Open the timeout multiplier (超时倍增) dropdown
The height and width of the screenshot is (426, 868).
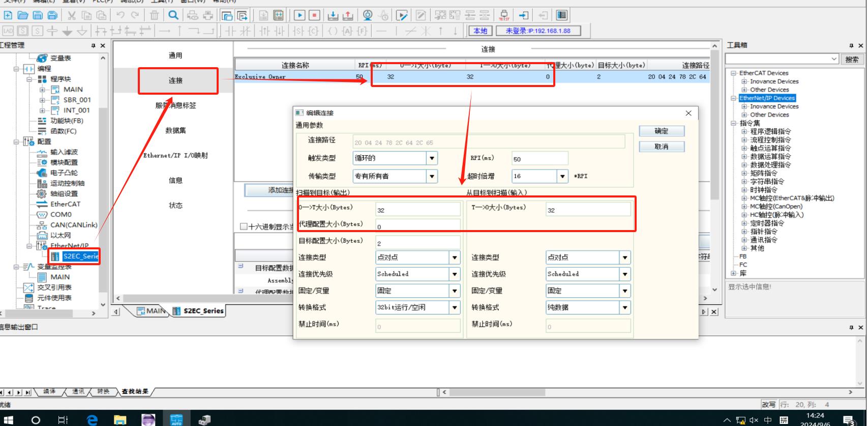[562, 176]
